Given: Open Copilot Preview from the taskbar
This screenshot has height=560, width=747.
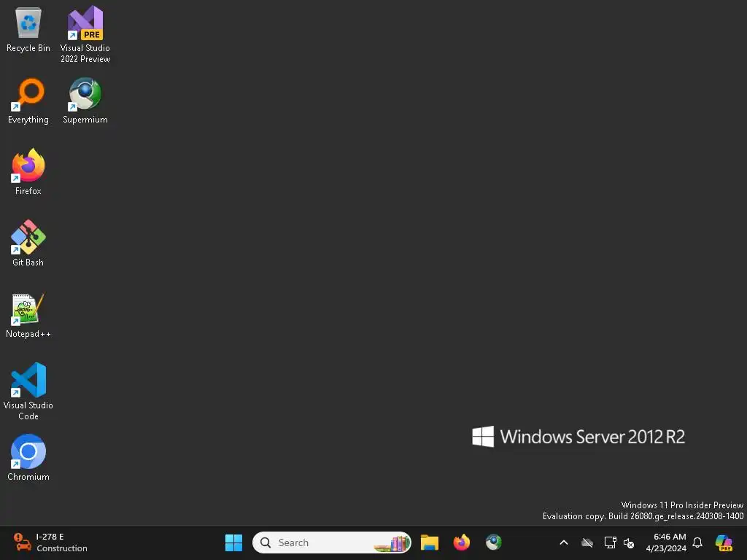Looking at the screenshot, I should [724, 542].
